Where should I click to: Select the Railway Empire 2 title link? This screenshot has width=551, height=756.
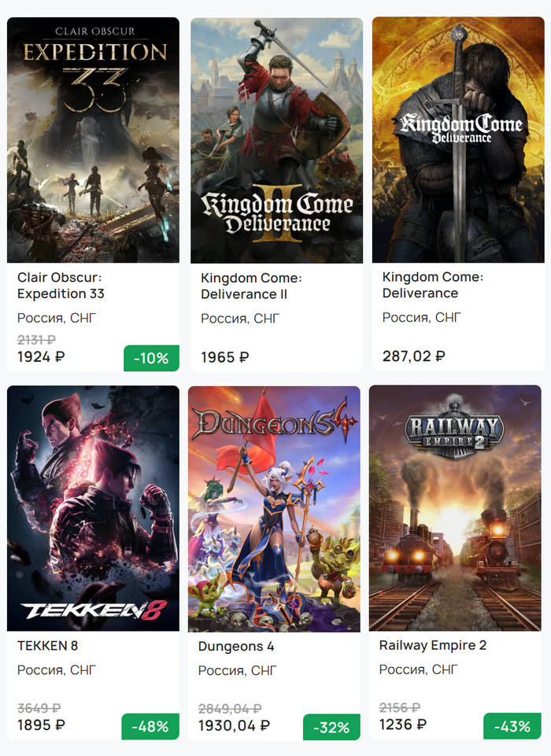[433, 646]
